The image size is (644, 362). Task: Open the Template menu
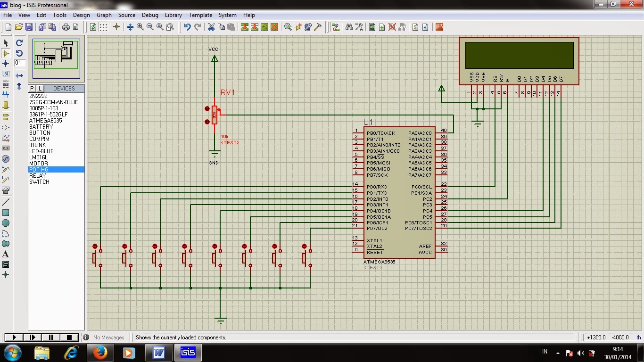[x=200, y=15]
